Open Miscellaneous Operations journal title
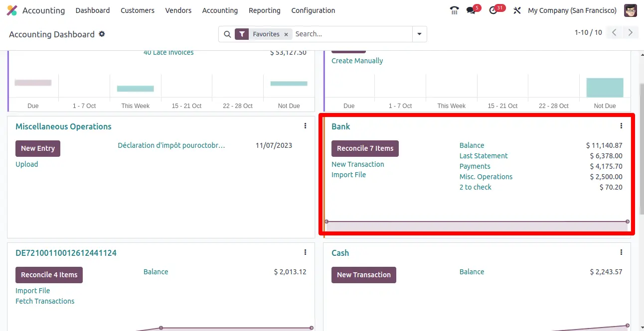The image size is (644, 331). (63, 126)
